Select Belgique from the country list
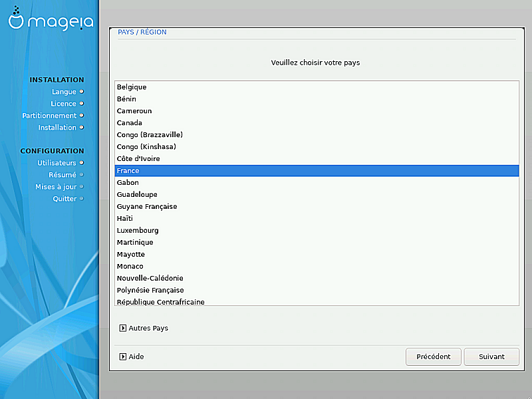 click(x=132, y=87)
